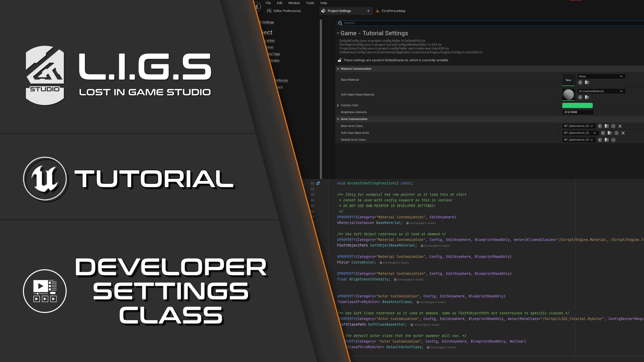The image size is (644, 362).
Task: Open the Base Material None dropdown
Action: pos(601,76)
